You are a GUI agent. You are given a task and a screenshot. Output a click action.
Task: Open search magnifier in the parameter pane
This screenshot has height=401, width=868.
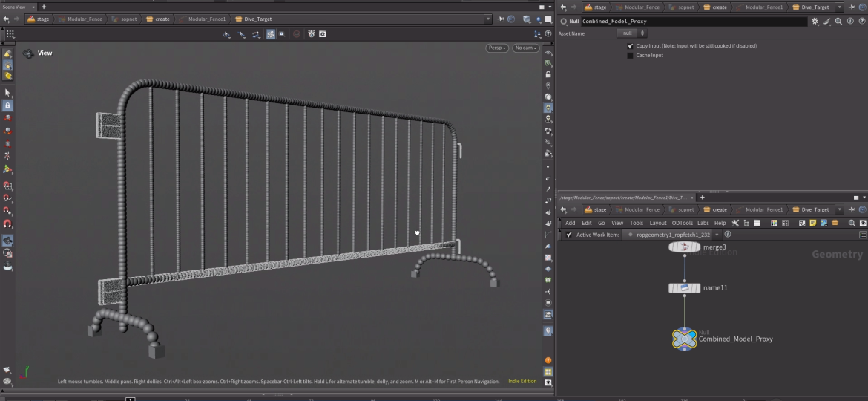tap(838, 22)
